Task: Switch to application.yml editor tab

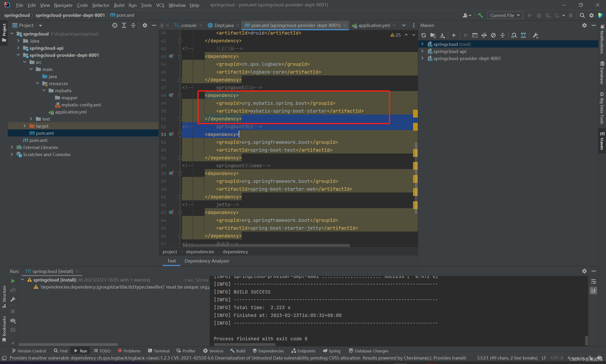Action: pyautogui.click(x=374, y=25)
